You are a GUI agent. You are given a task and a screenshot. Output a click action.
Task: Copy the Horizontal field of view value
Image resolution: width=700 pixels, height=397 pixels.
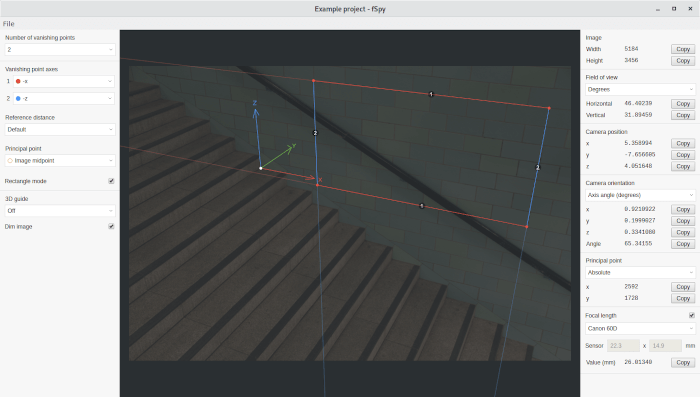[x=683, y=104]
